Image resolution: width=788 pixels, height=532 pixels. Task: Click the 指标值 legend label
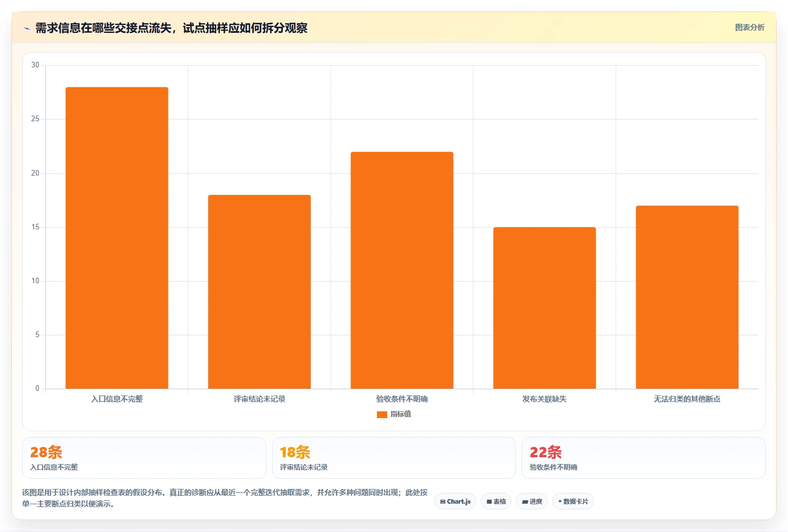[401, 414]
